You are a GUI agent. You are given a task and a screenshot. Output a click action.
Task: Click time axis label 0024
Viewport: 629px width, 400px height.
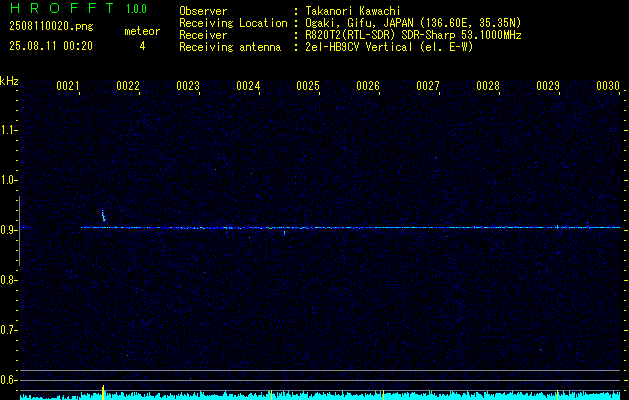[x=248, y=86]
